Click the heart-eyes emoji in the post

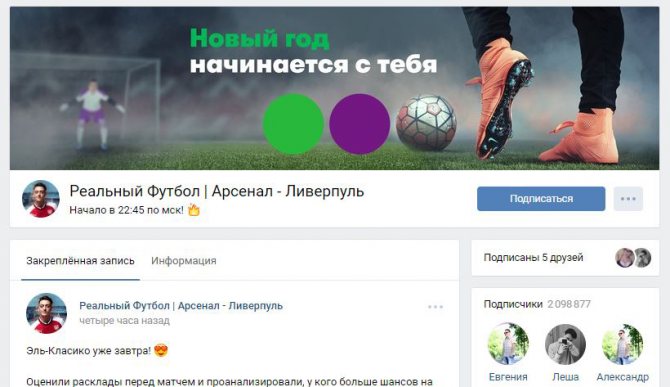(161, 350)
